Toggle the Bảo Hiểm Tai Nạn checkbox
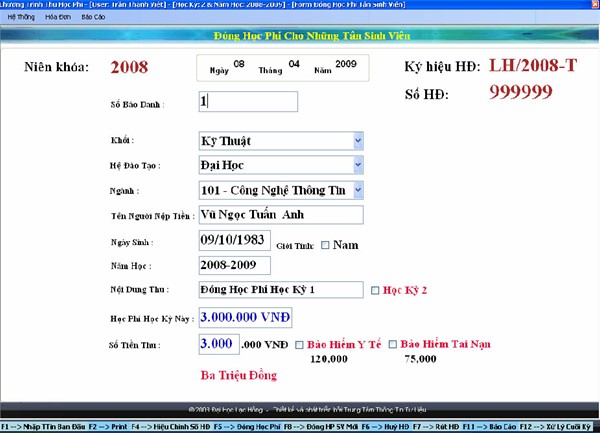Viewport: 600px width, 433px height. (x=393, y=344)
